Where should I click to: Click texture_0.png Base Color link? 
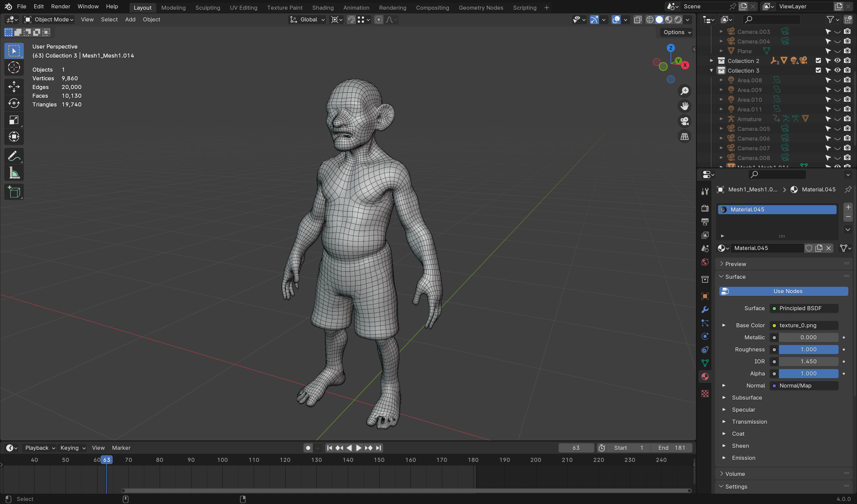[804, 325]
